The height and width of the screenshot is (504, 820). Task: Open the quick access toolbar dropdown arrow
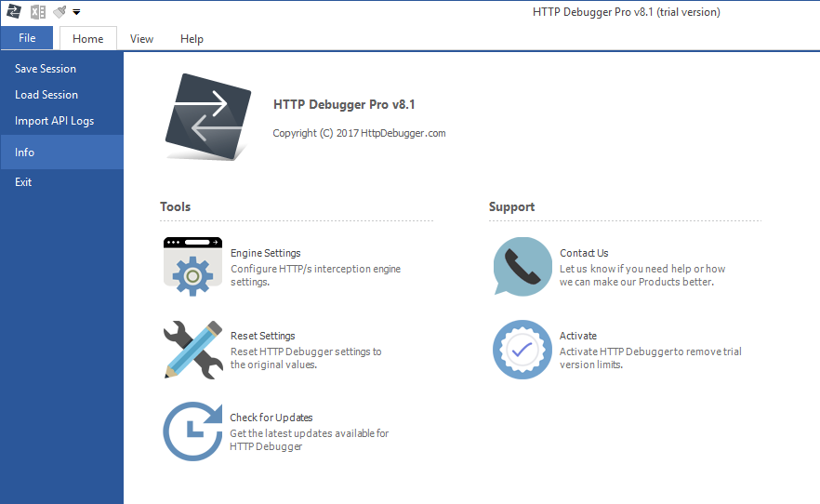click(76, 12)
